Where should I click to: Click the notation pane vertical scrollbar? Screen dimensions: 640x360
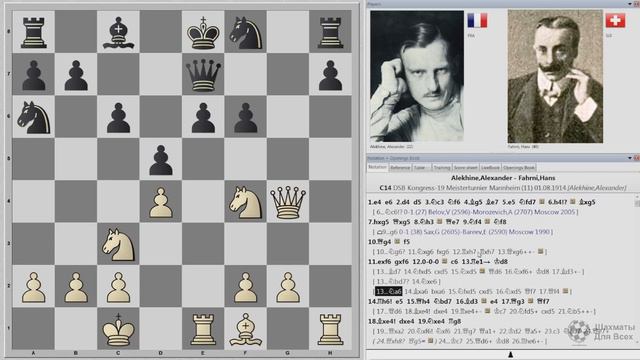[x=637, y=269]
